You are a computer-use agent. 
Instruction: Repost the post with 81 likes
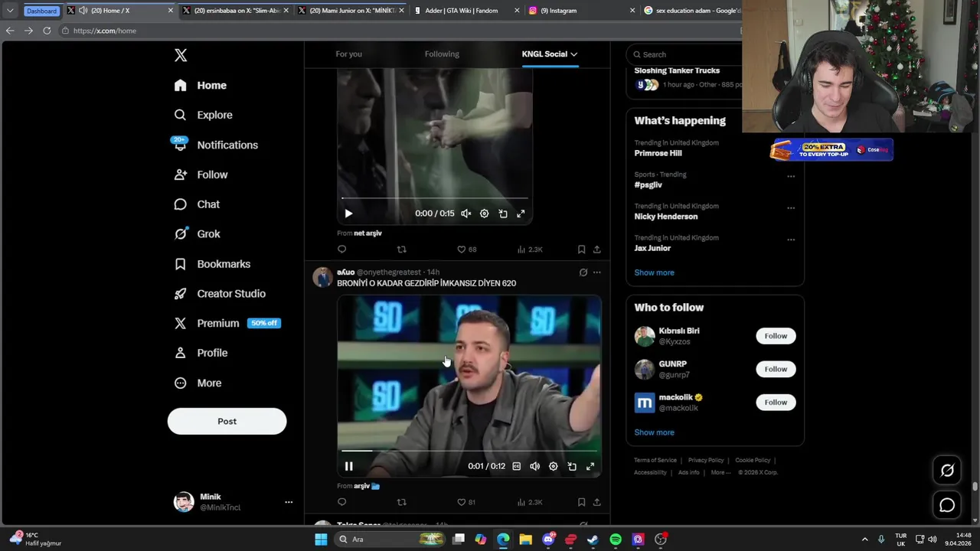(x=401, y=502)
